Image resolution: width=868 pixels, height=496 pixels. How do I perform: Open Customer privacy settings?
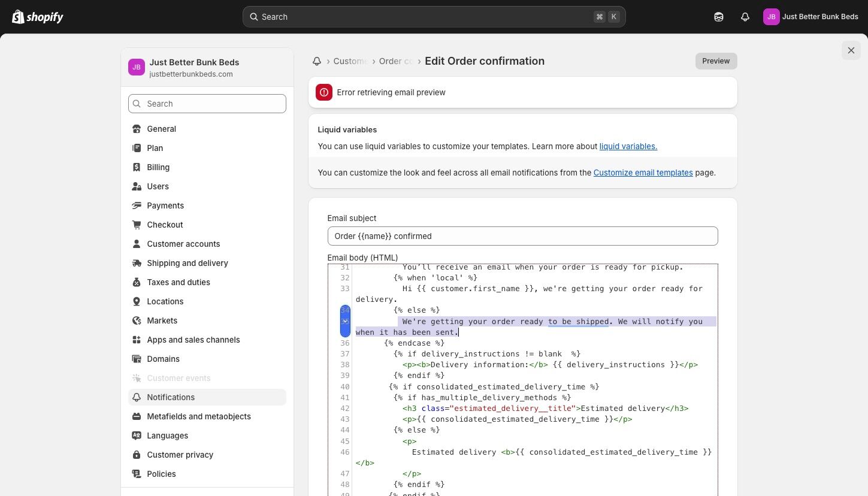coord(180,455)
